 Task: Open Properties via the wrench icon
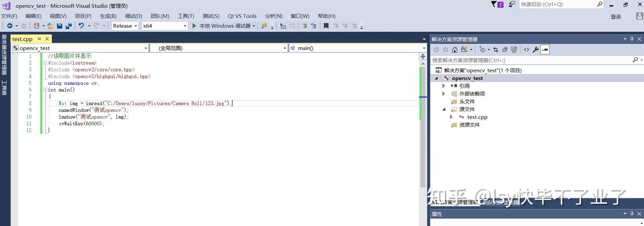click(535, 50)
